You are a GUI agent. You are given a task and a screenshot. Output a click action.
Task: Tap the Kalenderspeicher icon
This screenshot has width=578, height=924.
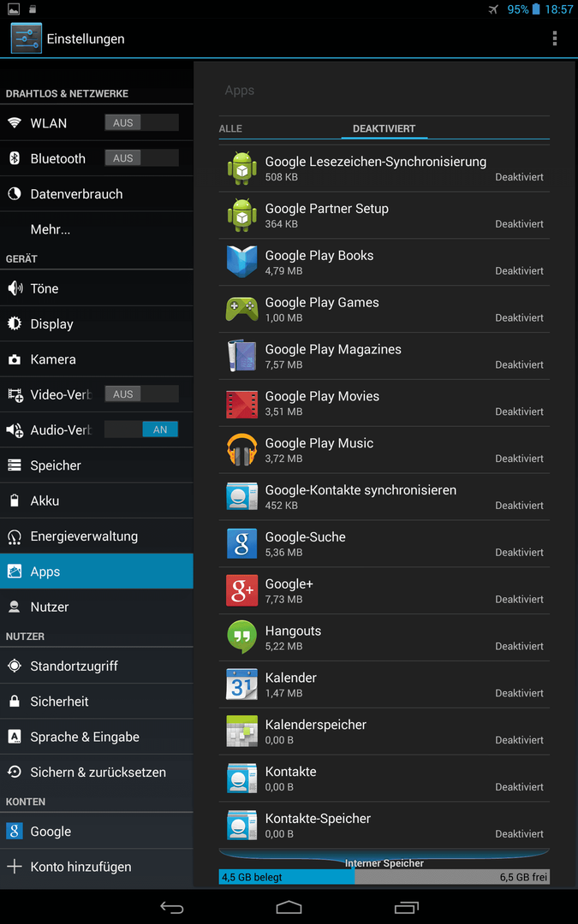coord(241,731)
